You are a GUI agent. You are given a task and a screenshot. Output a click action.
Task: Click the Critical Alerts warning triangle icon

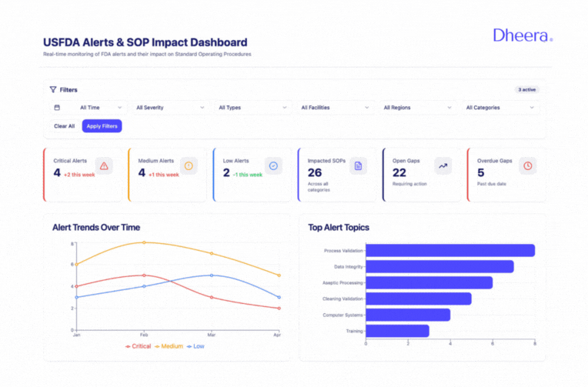pyautogui.click(x=104, y=165)
